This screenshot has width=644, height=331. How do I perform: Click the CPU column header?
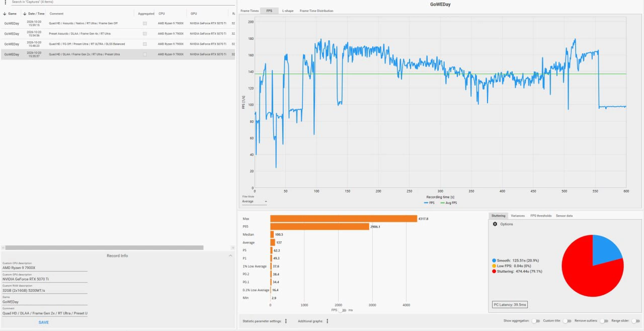pyautogui.click(x=162, y=14)
